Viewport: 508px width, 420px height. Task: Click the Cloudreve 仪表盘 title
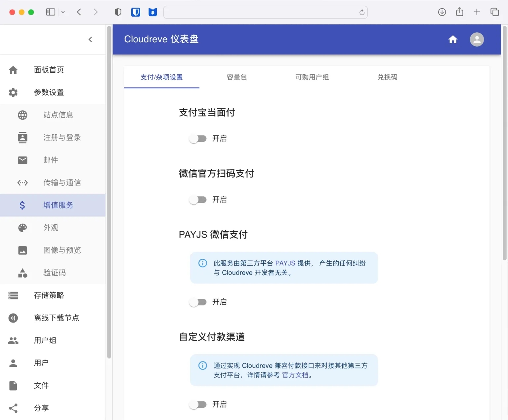[161, 39]
